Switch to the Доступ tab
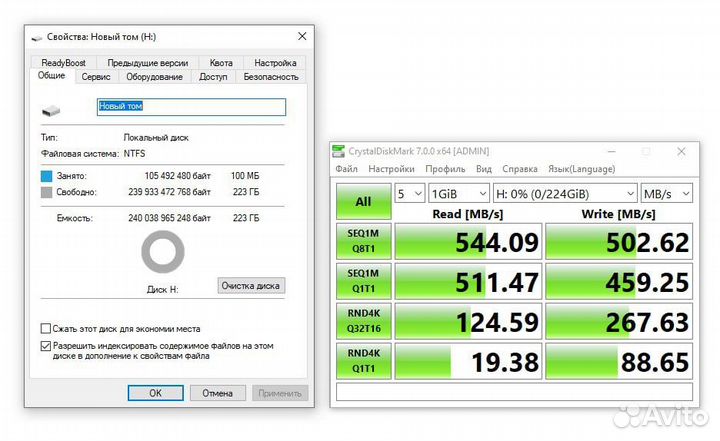This screenshot has width=720, height=441. [x=213, y=77]
